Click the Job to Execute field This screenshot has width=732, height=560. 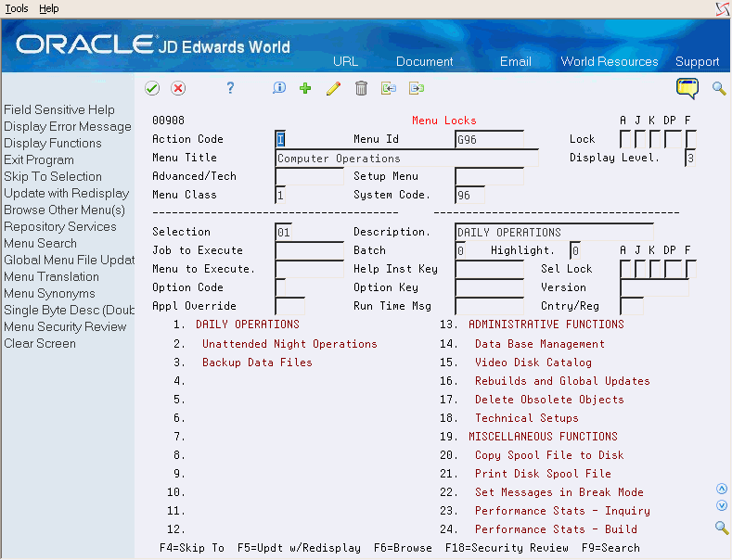coord(310,250)
